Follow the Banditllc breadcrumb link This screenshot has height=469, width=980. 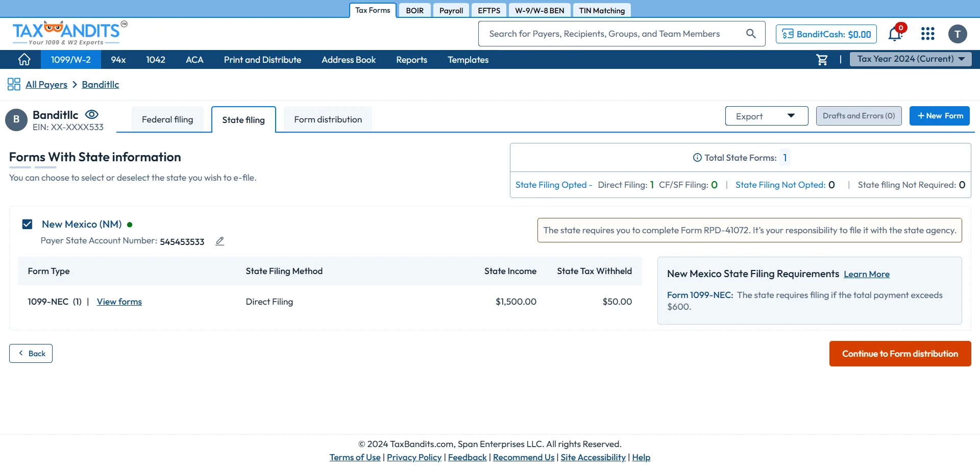click(100, 84)
